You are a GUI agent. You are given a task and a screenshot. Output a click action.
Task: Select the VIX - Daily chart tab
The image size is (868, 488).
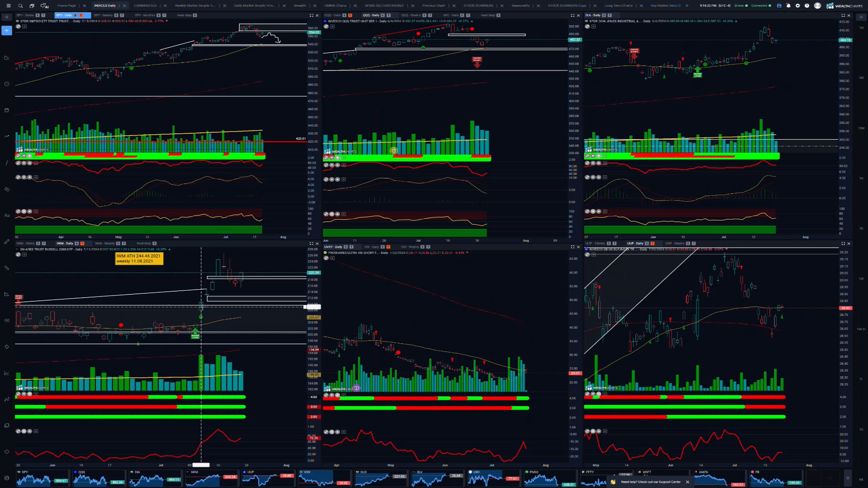click(x=372, y=247)
